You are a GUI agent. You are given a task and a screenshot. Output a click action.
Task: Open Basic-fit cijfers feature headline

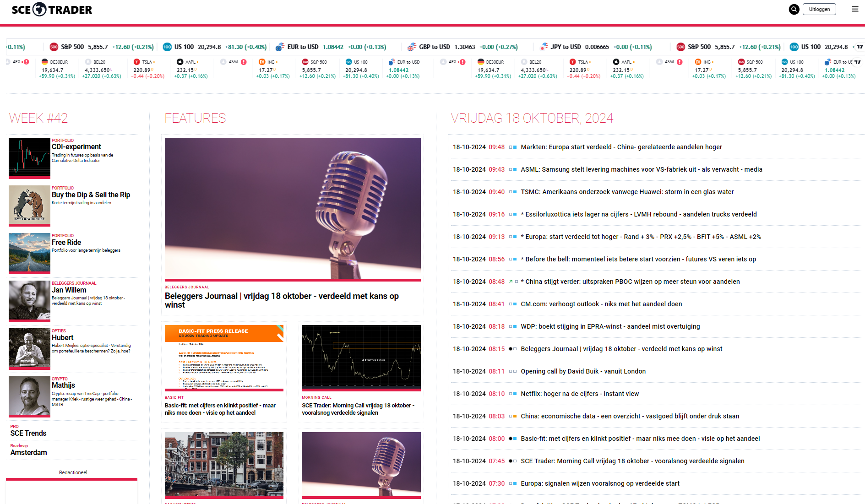click(x=220, y=409)
